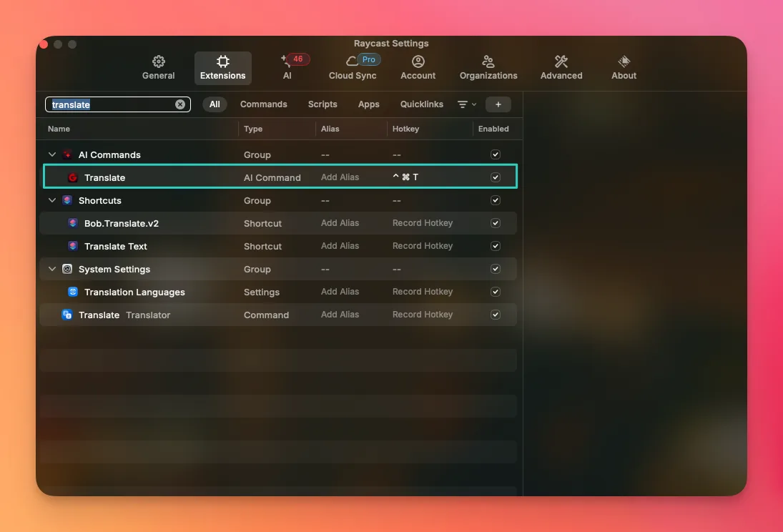Record hotkey for Translation Languages

[x=423, y=292]
